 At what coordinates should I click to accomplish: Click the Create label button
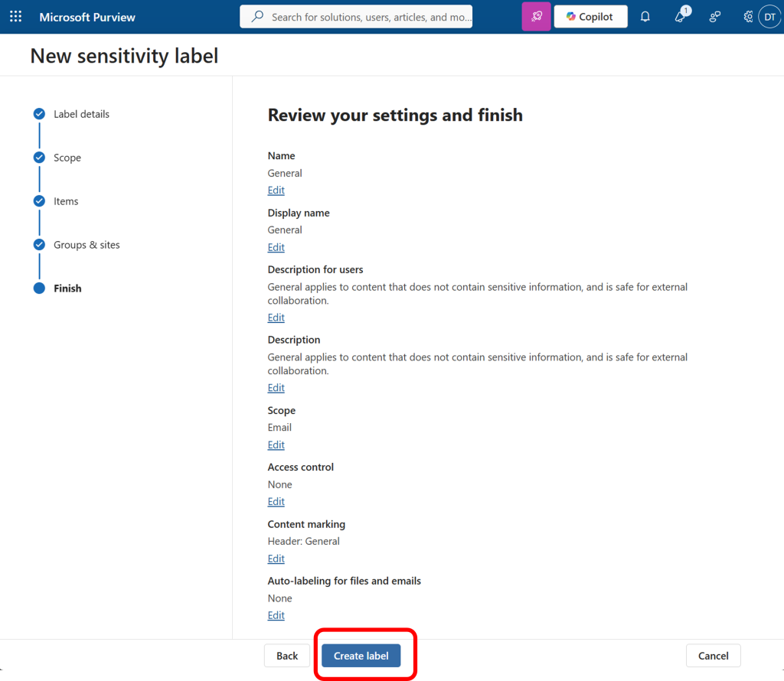click(x=361, y=656)
